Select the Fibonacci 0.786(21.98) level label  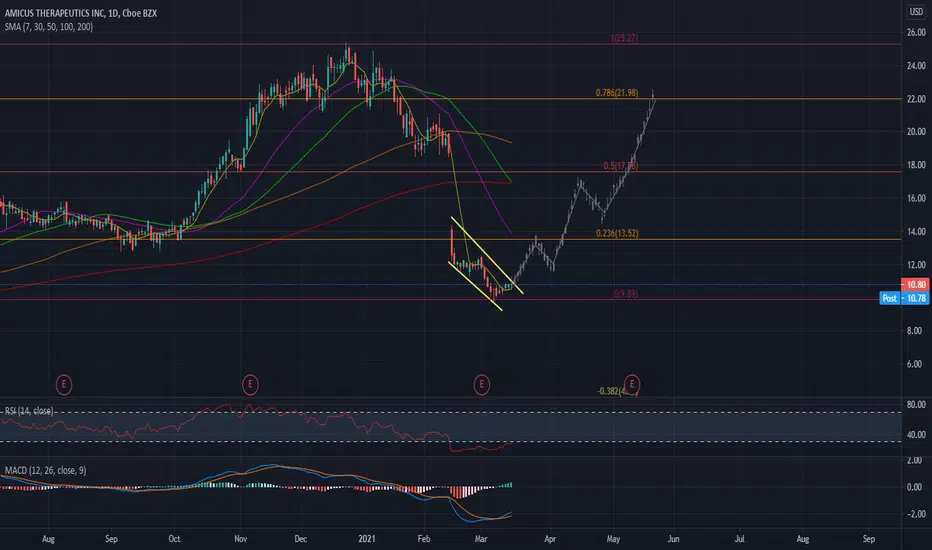point(617,93)
